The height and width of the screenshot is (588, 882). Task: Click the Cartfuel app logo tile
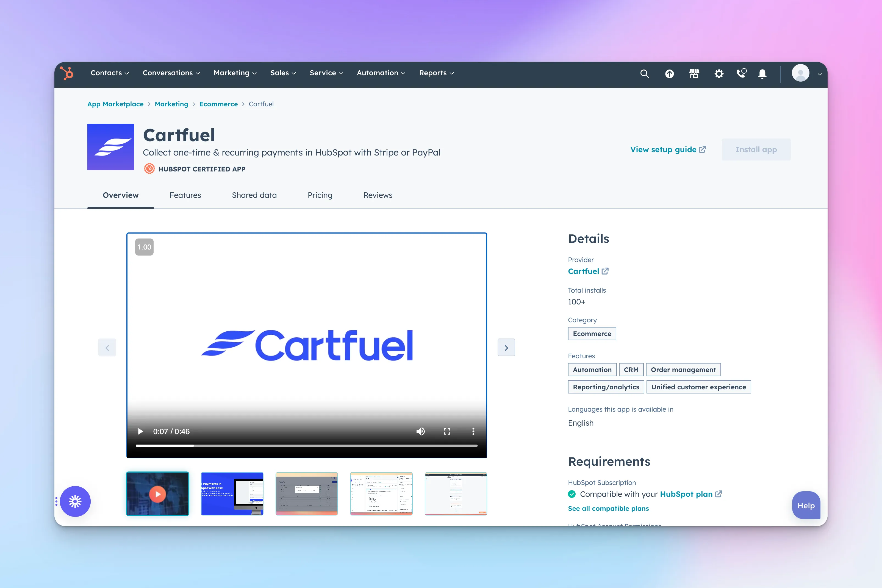tap(111, 147)
